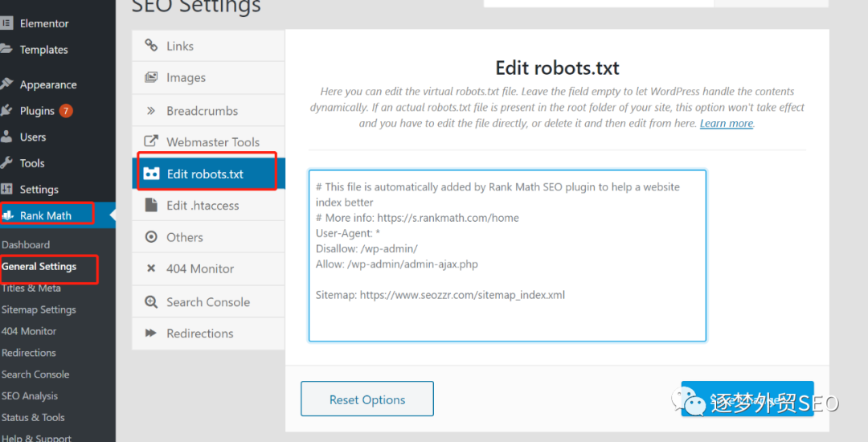Image resolution: width=868 pixels, height=442 pixels.
Task: Click the Images tab picture icon
Action: (151, 77)
